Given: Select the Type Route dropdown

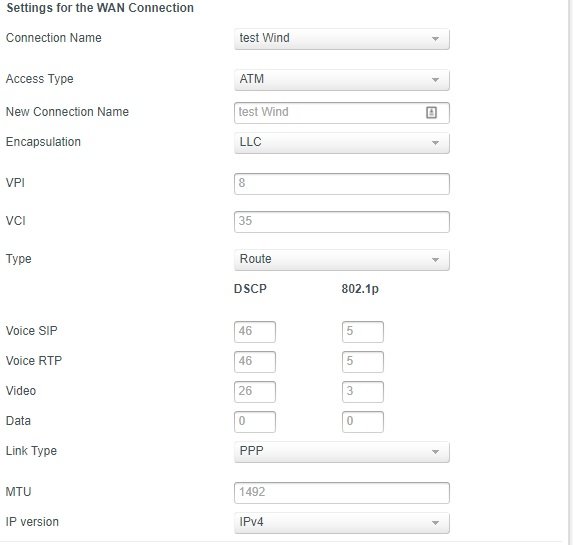Looking at the screenshot, I should [342, 260].
